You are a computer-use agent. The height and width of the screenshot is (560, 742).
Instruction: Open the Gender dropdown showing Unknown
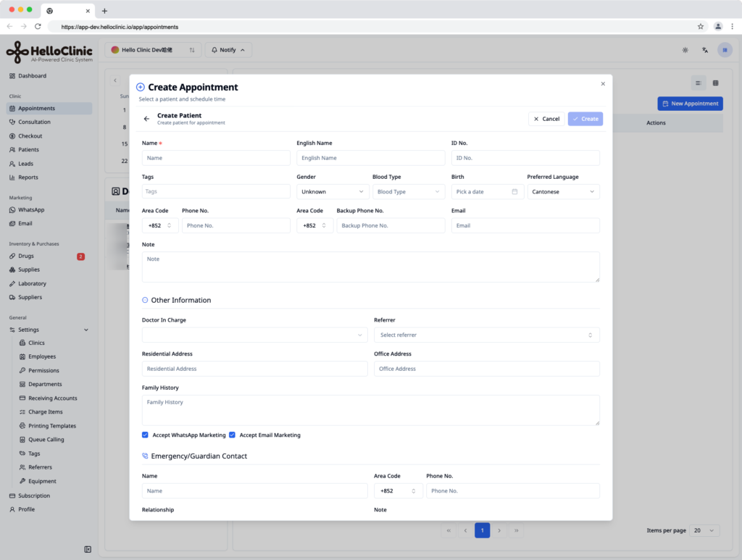[332, 191]
